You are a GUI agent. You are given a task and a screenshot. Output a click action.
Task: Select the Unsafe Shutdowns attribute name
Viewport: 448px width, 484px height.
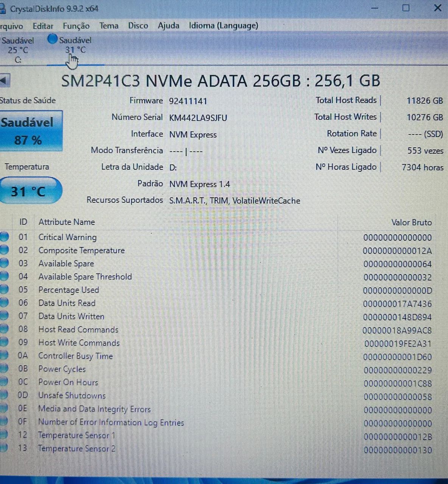[x=72, y=395]
